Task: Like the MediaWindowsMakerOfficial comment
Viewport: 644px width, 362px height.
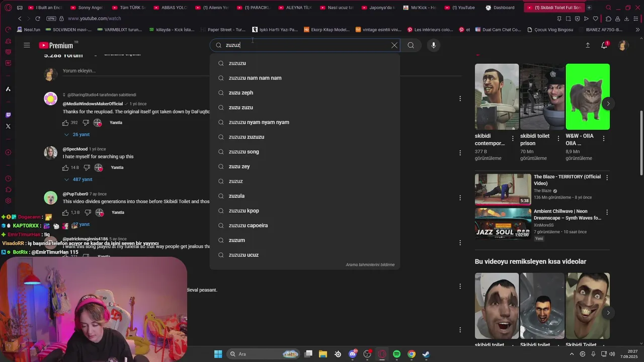Action: [65, 123]
